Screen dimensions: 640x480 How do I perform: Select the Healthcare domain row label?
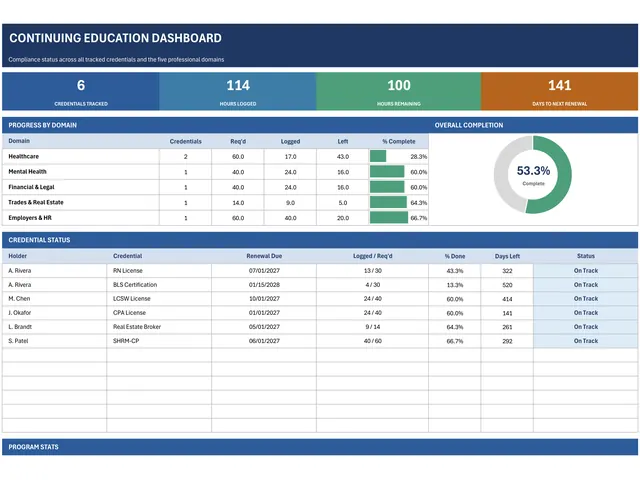tap(24, 156)
